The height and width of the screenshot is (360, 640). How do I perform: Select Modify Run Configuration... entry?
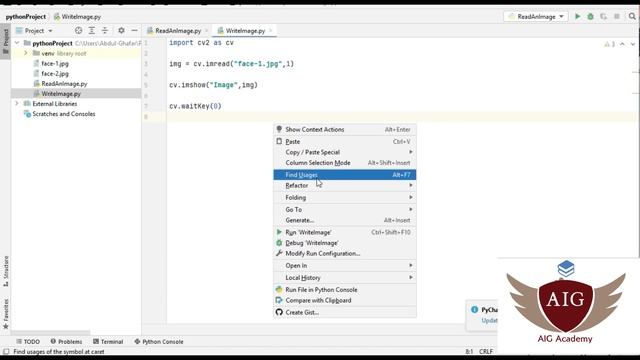point(345,253)
